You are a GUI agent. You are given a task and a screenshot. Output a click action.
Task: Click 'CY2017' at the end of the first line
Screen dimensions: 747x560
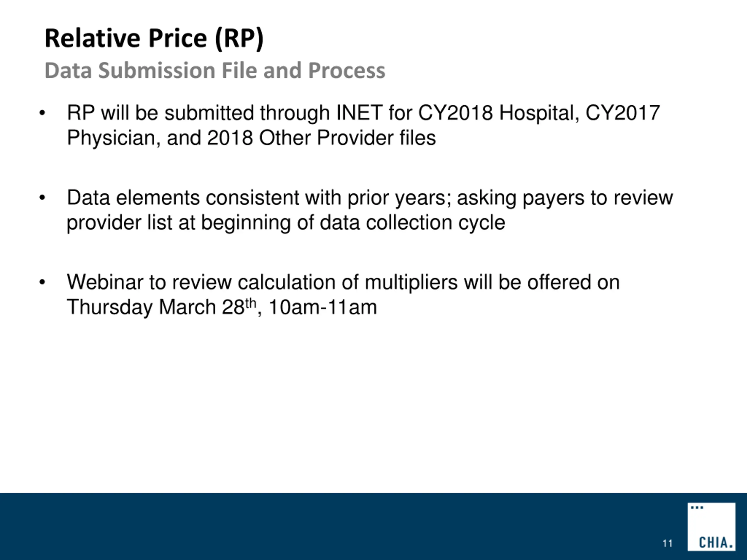point(622,113)
